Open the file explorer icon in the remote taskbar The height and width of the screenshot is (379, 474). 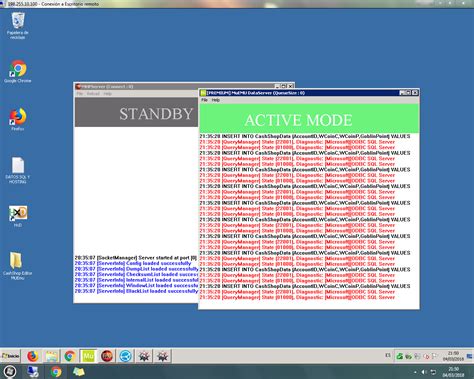(x=51, y=356)
